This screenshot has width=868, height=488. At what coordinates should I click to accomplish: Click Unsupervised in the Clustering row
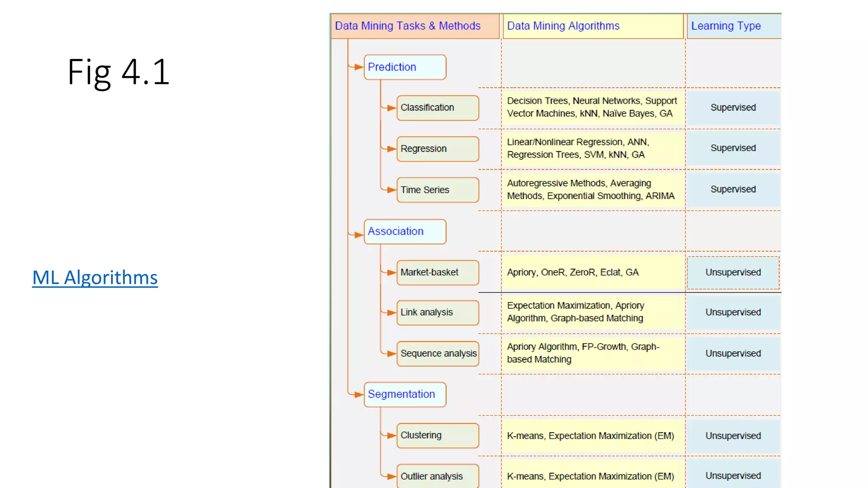pyautogui.click(x=733, y=436)
